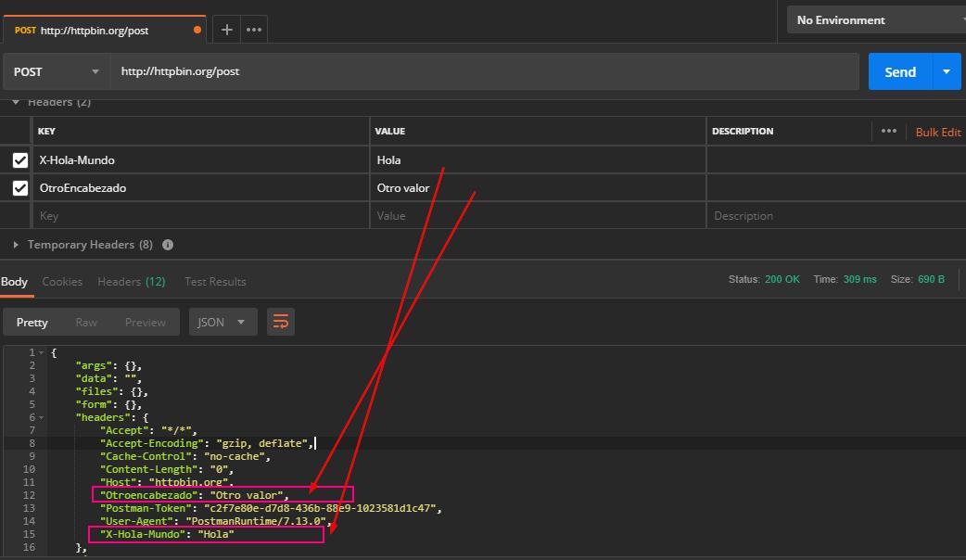Open the Send dropdown arrow
The image size is (966, 560).
(947, 72)
